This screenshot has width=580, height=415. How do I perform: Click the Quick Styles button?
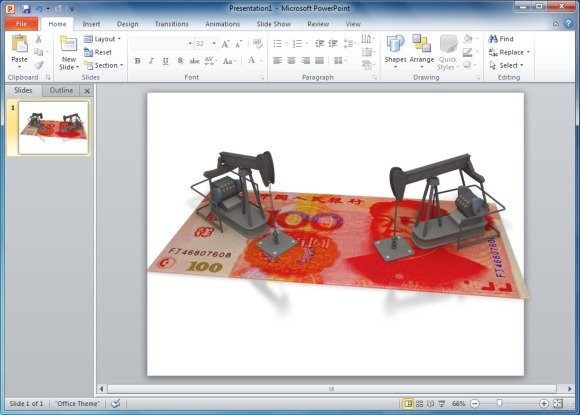(x=448, y=52)
